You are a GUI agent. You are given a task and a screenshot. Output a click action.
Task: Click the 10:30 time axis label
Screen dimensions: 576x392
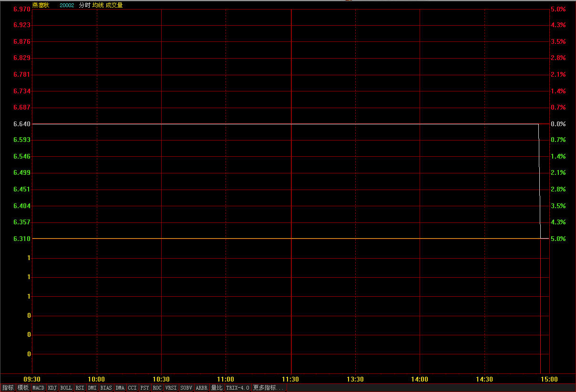click(161, 379)
